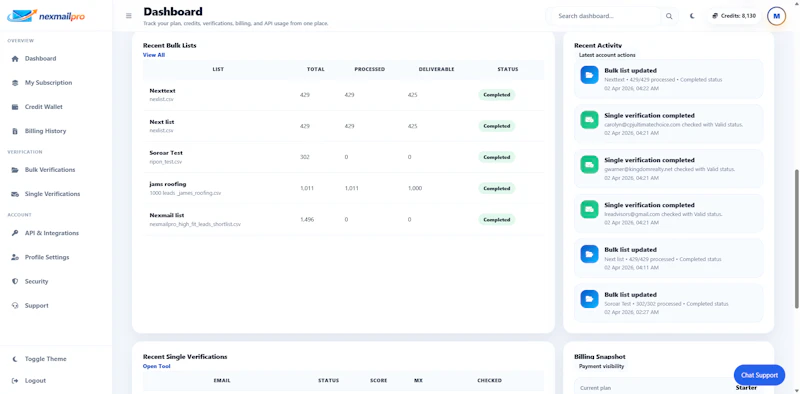Click file name 1000 leads _james_roofing.csv
This screenshot has width=800, height=394.
click(185, 193)
